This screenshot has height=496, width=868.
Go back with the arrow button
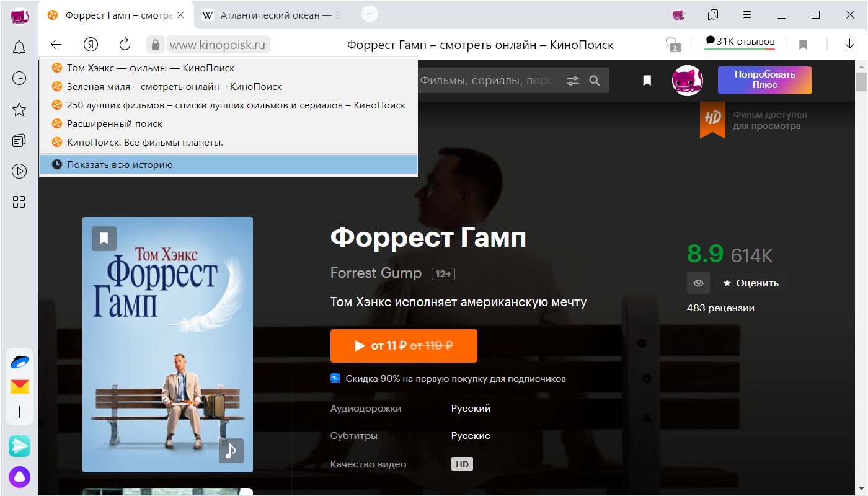[56, 44]
